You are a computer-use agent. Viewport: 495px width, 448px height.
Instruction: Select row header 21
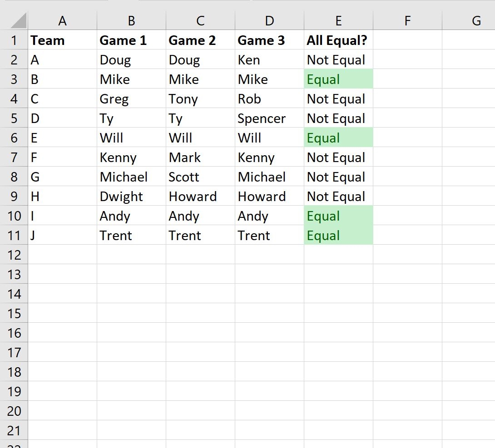[14, 430]
